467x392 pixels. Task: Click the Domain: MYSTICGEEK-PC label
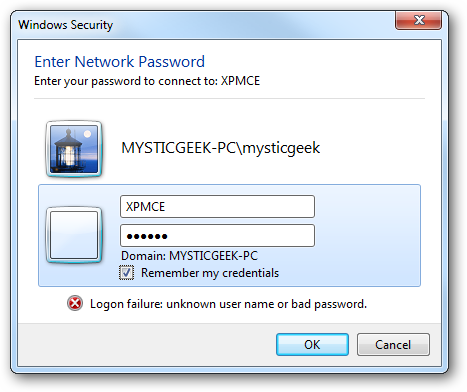tap(189, 256)
